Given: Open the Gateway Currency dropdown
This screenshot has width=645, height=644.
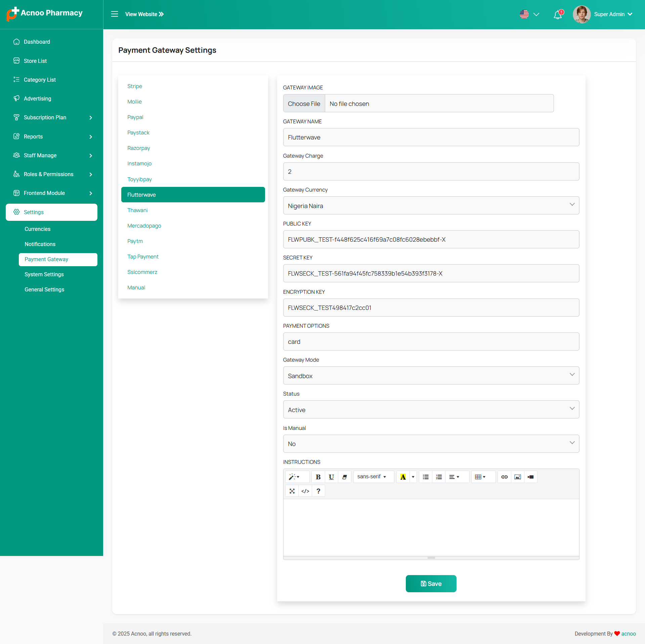Looking at the screenshot, I should (x=431, y=205).
